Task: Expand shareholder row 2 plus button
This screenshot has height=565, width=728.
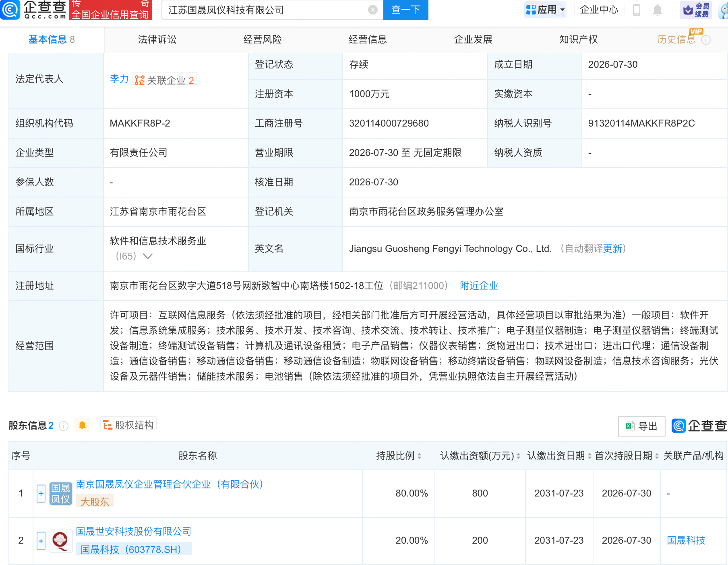Action: click(x=41, y=541)
